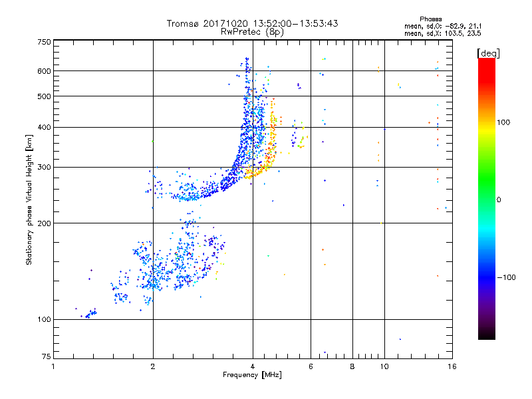Image resolution: width=532 pixels, height=399 pixels.
Task: Click the x-axis label '8'
Action: tap(352, 366)
